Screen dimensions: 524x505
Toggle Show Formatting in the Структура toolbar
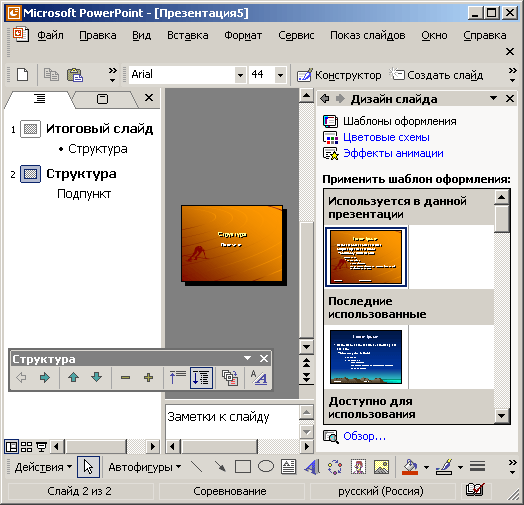[x=259, y=378]
